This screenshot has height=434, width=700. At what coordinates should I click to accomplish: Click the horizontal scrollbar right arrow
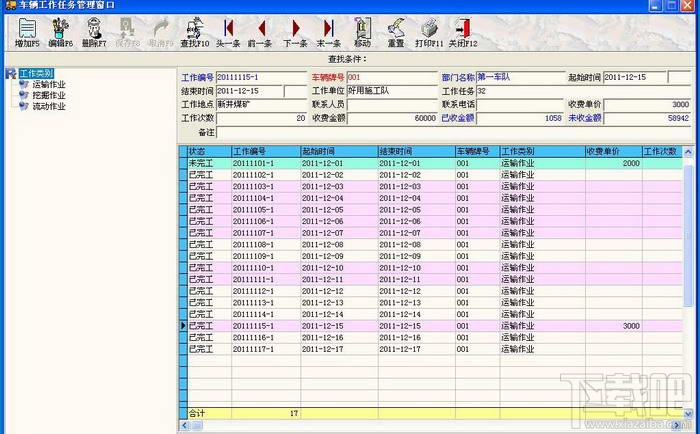pyautogui.click(x=677, y=425)
